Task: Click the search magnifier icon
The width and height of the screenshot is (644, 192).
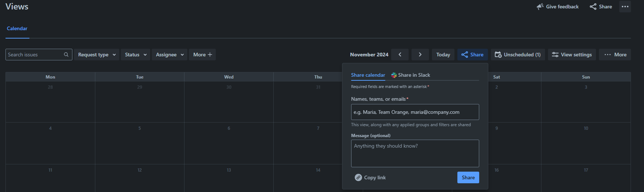Action: click(66, 55)
